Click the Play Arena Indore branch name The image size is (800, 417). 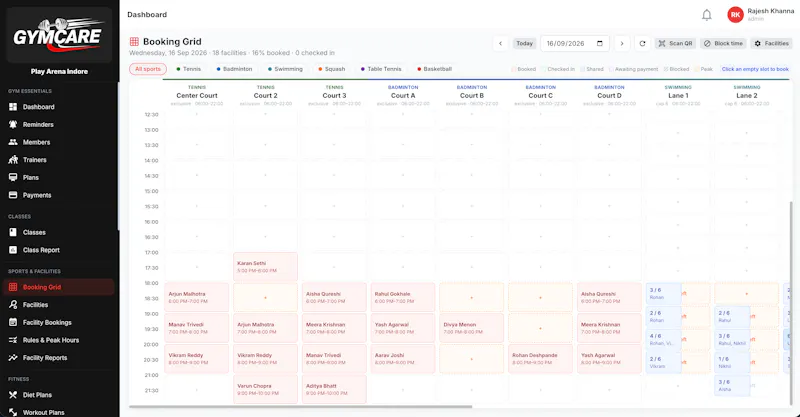(x=59, y=71)
